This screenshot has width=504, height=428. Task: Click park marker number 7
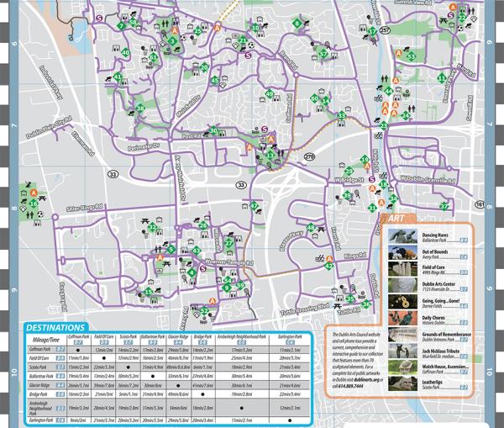pos(121,26)
